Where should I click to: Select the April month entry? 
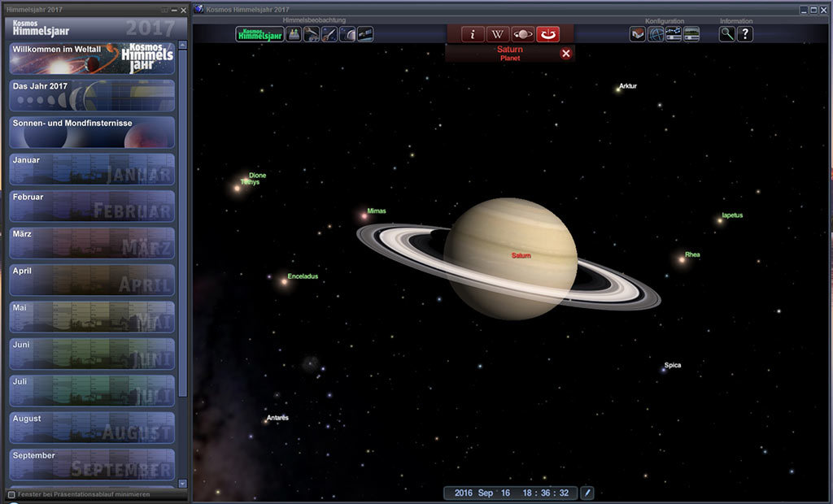coord(92,280)
